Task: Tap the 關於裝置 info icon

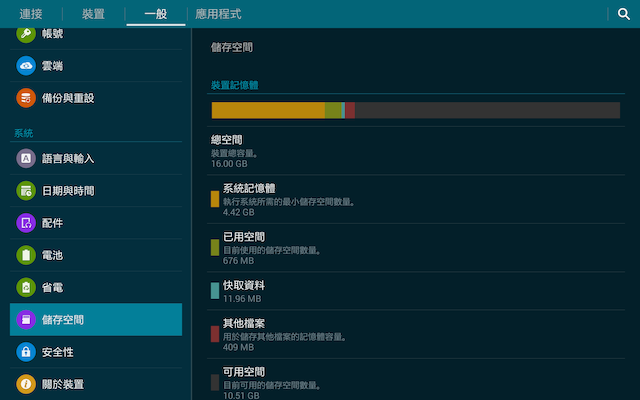Action: click(x=26, y=384)
